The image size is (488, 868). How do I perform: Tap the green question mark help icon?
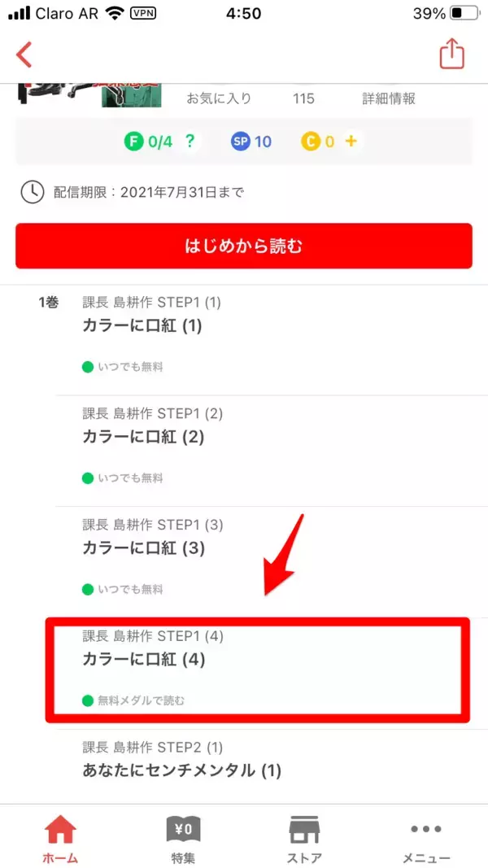pyautogui.click(x=190, y=142)
